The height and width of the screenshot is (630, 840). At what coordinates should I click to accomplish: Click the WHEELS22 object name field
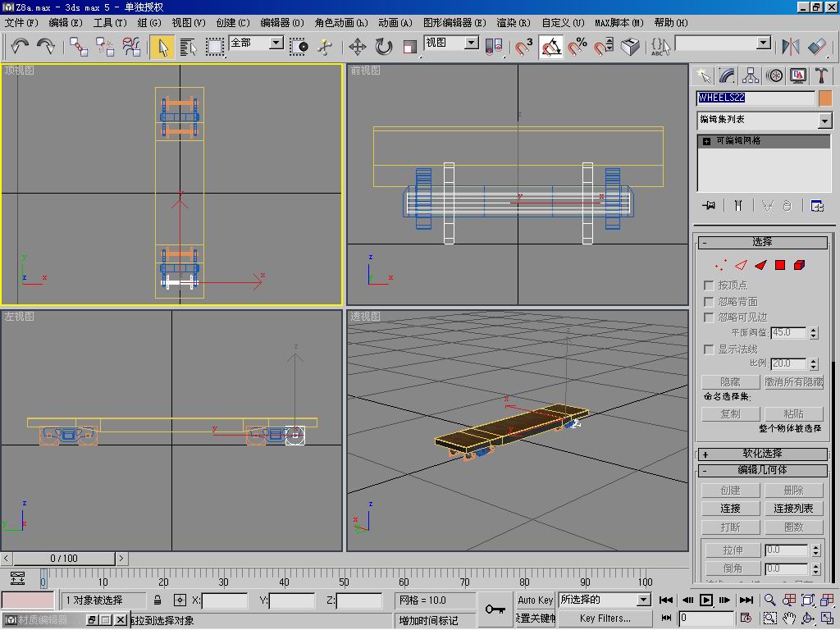click(756, 98)
